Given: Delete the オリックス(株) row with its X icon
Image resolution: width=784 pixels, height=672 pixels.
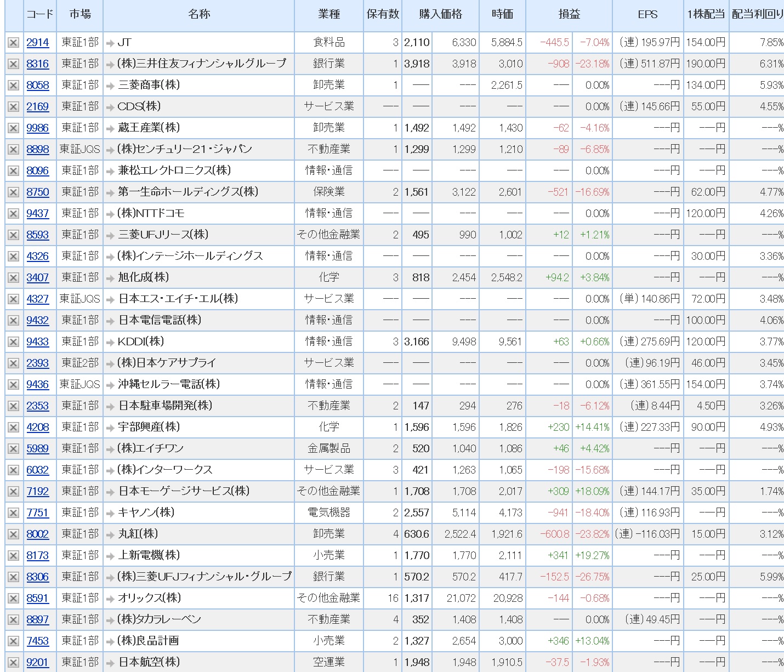Looking at the screenshot, I should [x=14, y=599].
